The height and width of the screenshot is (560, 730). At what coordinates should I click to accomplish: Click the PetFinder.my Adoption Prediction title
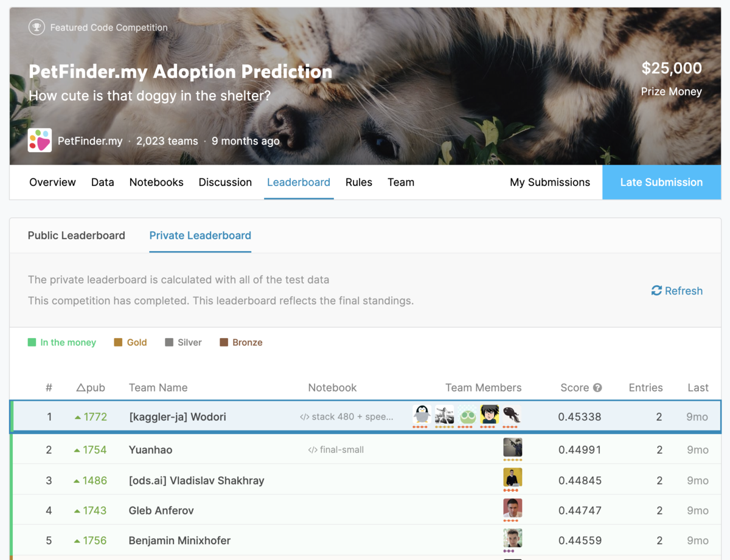pyautogui.click(x=181, y=72)
